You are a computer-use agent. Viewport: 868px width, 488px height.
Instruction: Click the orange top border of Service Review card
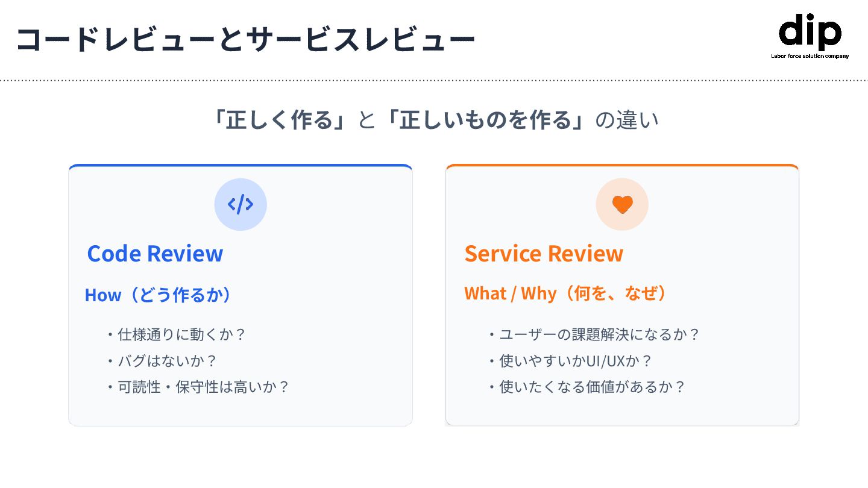[x=622, y=166]
